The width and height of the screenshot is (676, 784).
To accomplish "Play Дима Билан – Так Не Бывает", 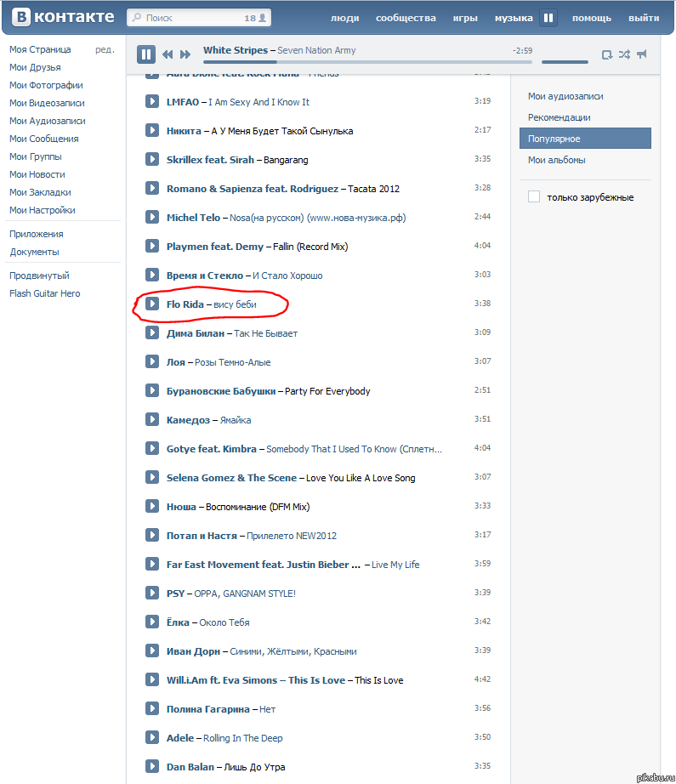I will pos(152,332).
